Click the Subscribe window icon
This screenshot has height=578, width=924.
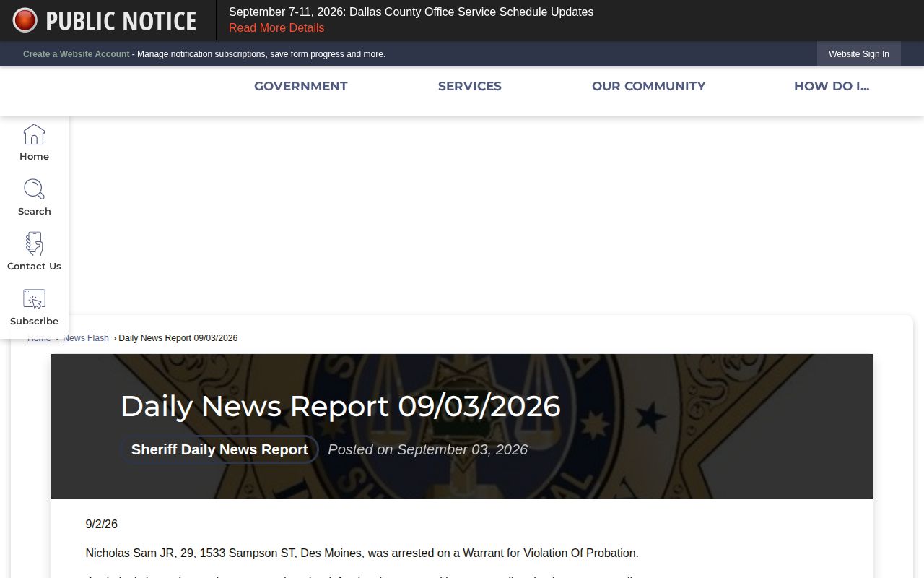point(34,299)
